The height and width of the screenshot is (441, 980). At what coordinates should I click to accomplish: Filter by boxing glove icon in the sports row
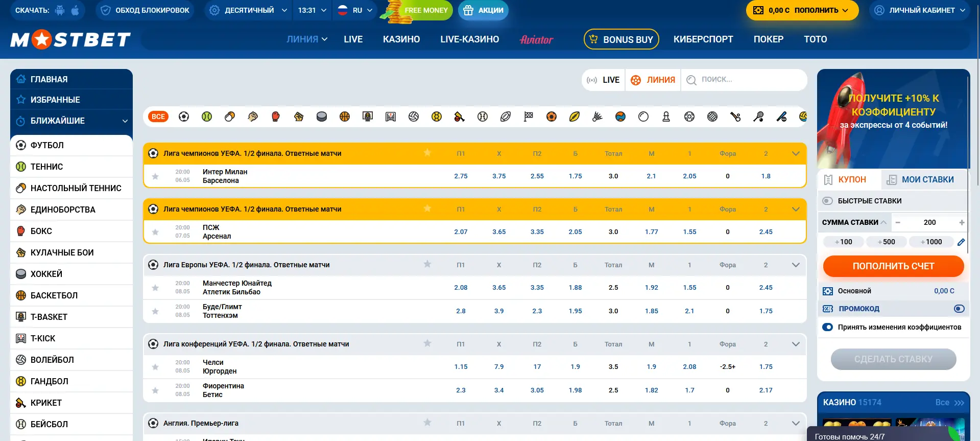click(276, 117)
